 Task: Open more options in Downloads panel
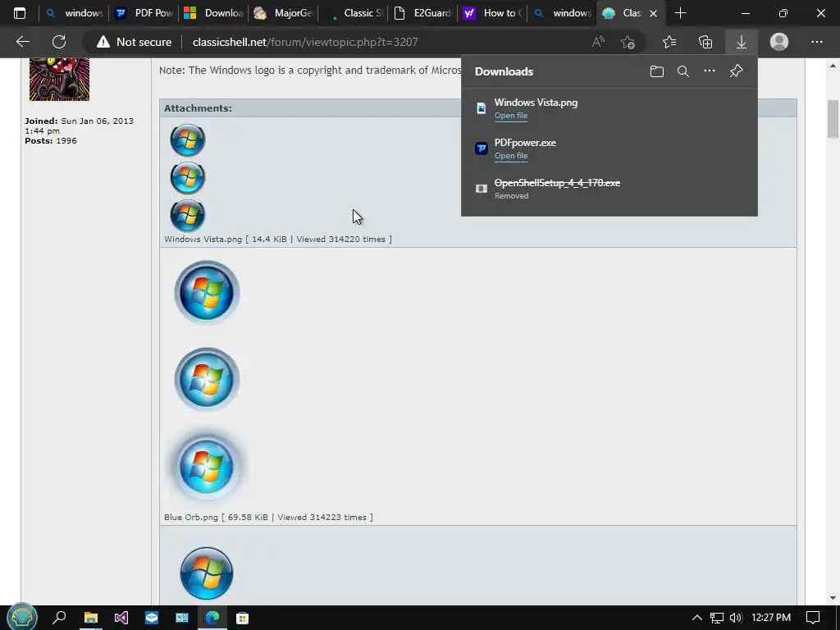click(710, 71)
